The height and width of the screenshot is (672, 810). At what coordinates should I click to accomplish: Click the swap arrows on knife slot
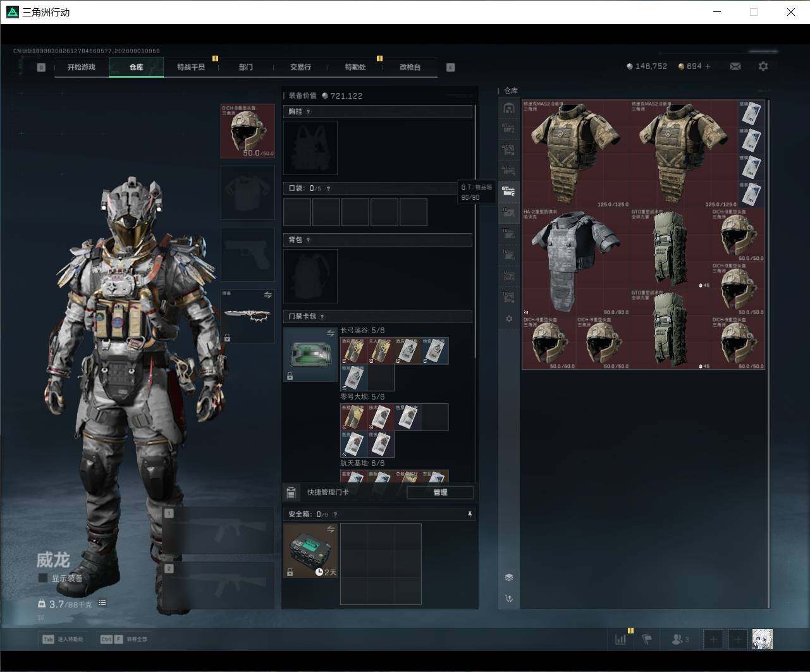[x=267, y=295]
